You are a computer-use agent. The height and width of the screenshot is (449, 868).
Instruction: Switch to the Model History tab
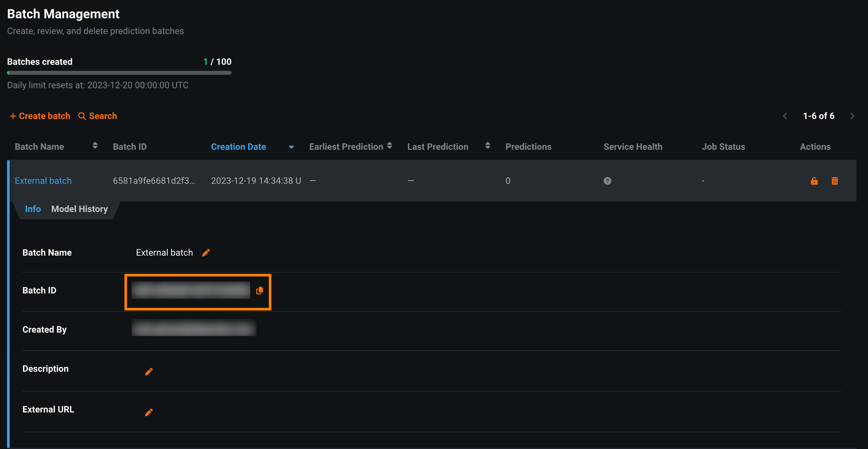(x=80, y=209)
